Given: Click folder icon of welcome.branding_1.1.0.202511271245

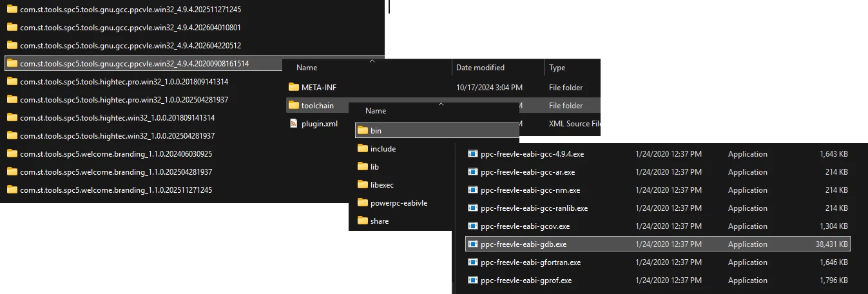Looking at the screenshot, I should (12, 190).
